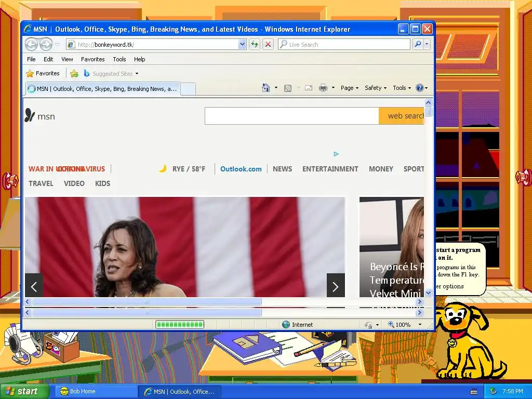The width and height of the screenshot is (532, 399).
Task: Open the MONEY section link
Action: [x=381, y=169]
